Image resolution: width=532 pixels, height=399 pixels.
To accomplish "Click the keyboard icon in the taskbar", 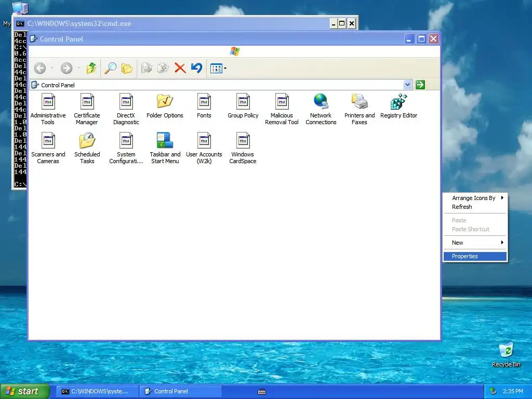I will [x=262, y=392].
